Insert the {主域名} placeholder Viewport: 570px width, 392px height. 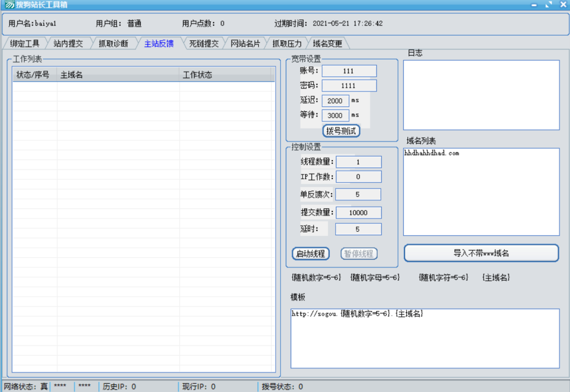point(496,277)
